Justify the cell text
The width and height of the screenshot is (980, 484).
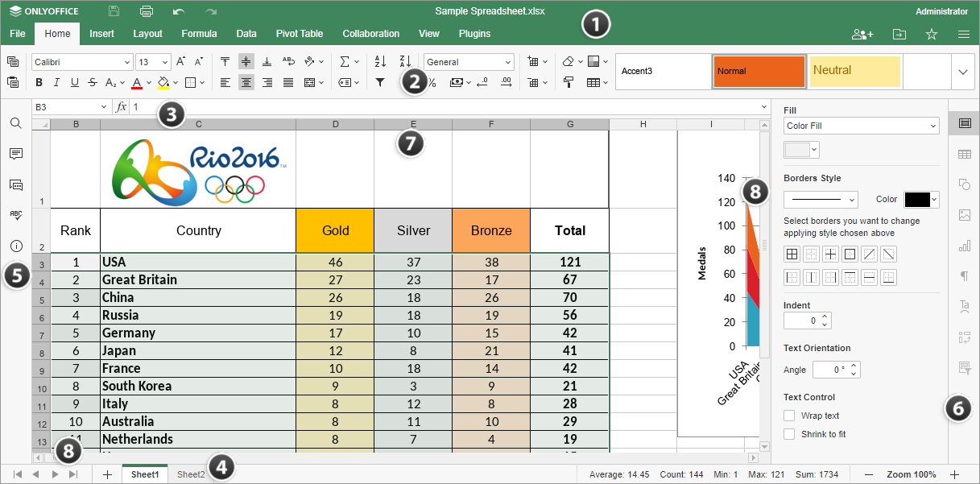point(287,82)
